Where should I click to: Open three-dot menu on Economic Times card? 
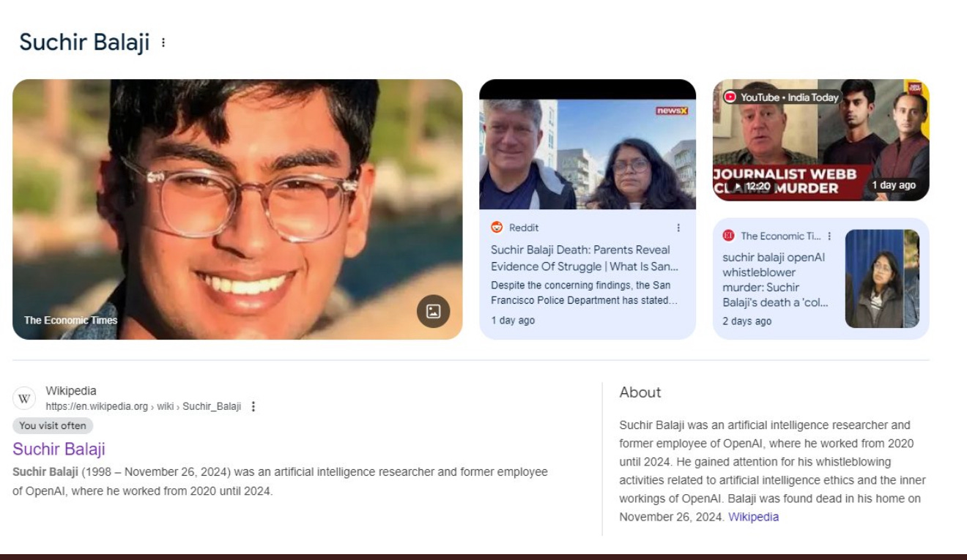coord(829,236)
